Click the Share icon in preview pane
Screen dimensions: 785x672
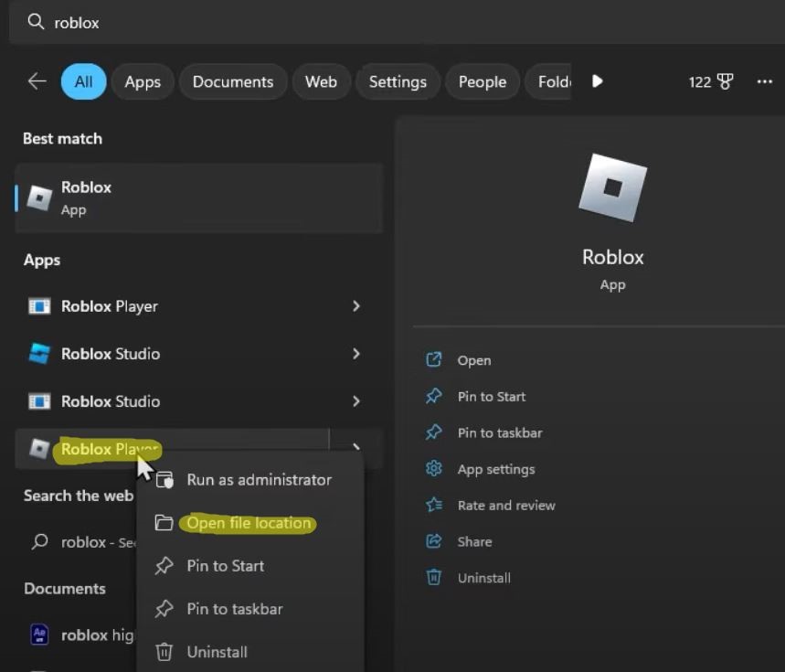433,541
